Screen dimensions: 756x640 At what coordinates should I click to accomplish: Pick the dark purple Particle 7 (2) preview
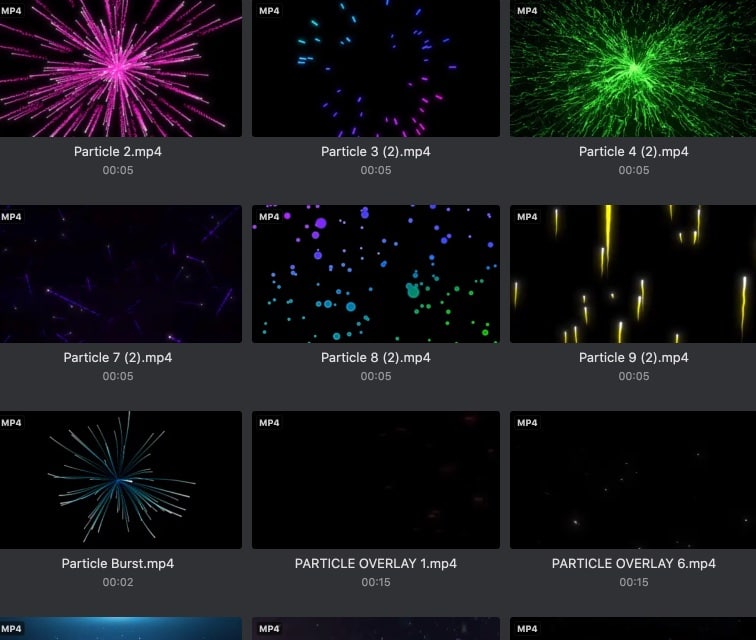point(118,275)
